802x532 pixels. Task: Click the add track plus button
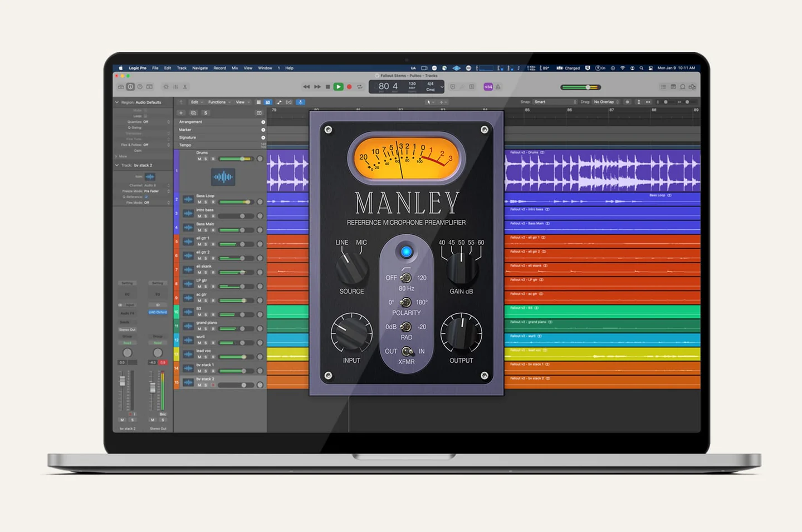pyautogui.click(x=181, y=113)
